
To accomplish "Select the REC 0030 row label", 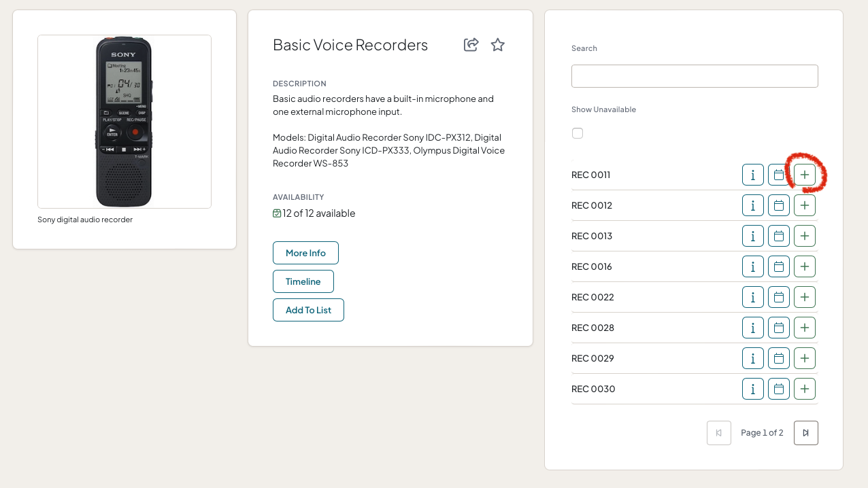I will click(593, 389).
